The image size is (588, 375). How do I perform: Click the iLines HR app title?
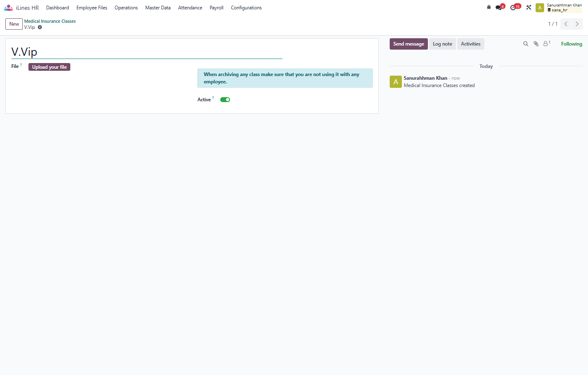27,8
